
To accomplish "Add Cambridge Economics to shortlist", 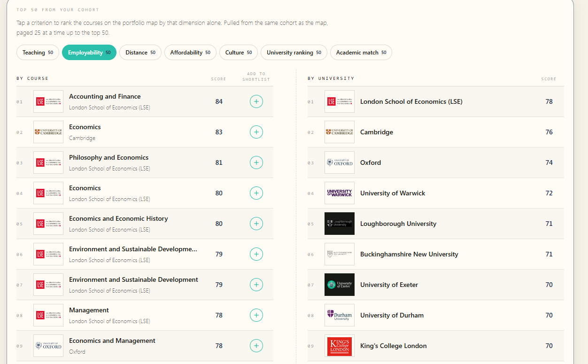I will pyautogui.click(x=256, y=132).
